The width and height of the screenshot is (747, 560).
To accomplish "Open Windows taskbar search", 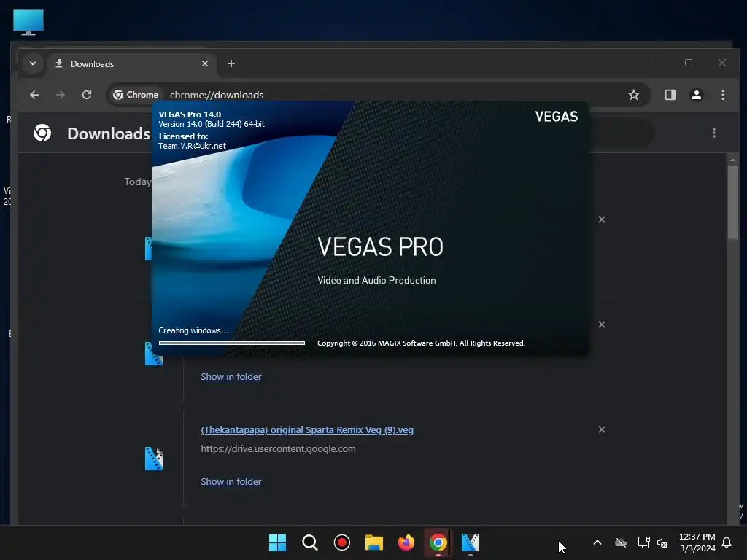I will coord(309,542).
